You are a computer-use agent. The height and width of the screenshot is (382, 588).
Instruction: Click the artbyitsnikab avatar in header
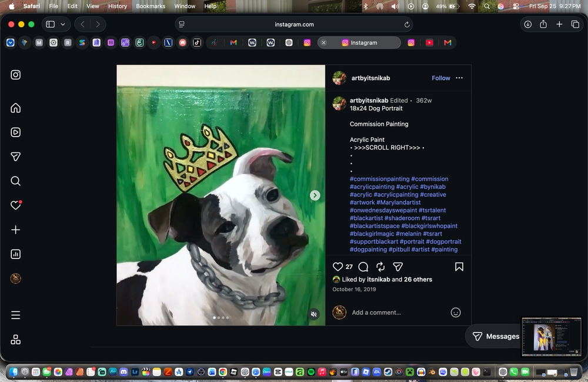pyautogui.click(x=339, y=78)
